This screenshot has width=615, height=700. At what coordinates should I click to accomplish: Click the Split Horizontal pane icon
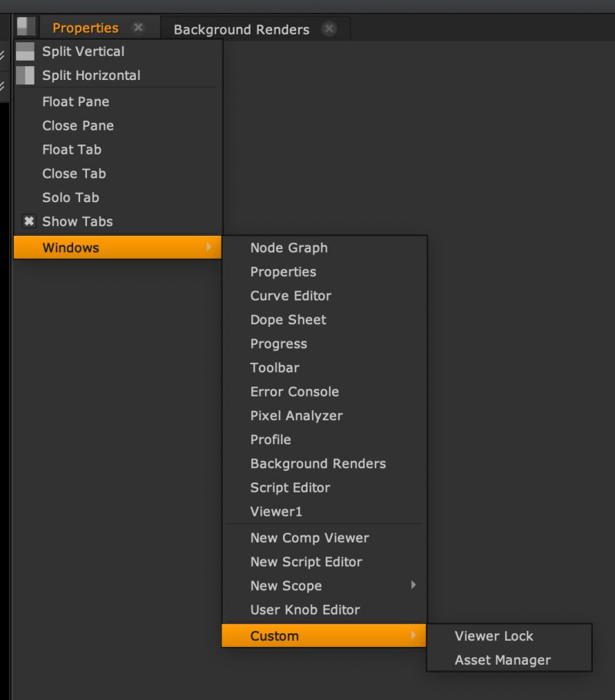(25, 75)
